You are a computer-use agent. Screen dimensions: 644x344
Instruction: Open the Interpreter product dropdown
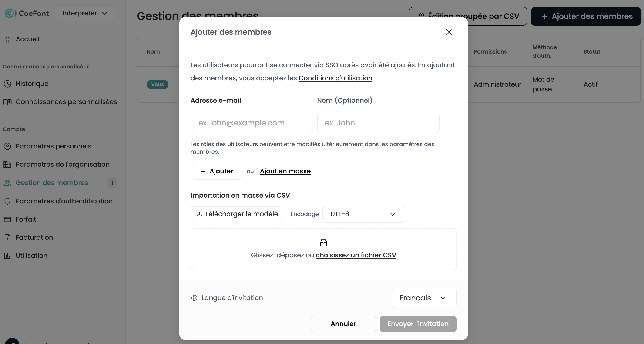tap(85, 13)
